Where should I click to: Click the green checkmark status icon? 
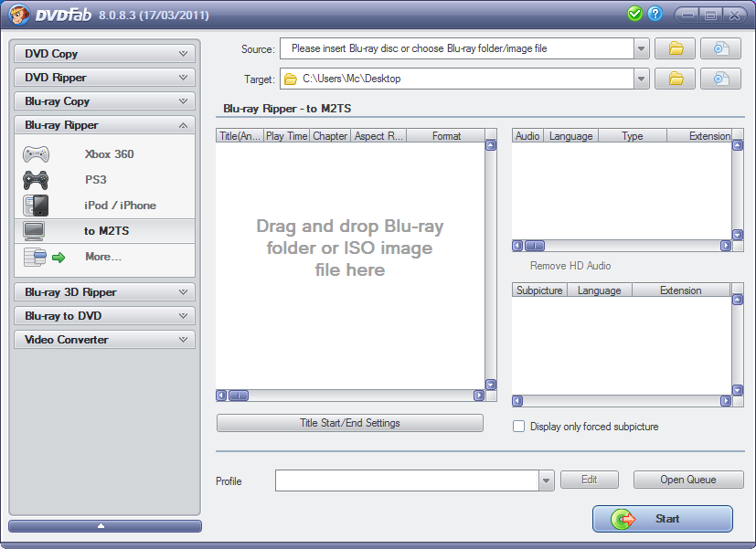(634, 14)
